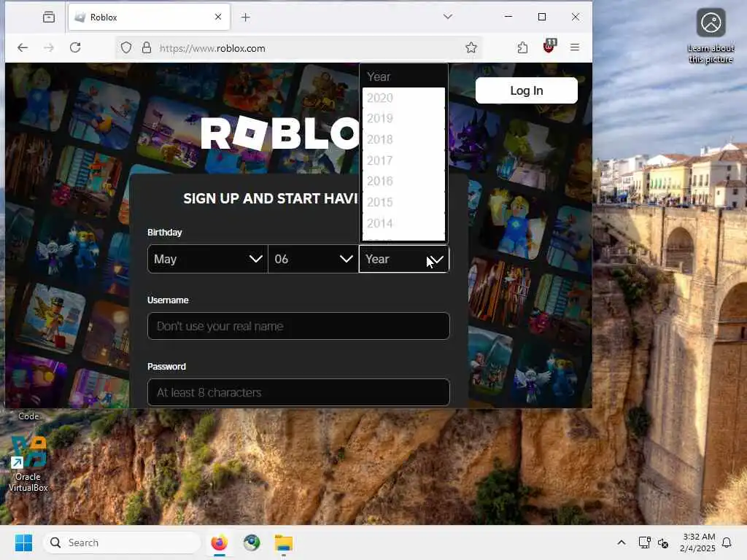Maximize the Firefox window
The image size is (747, 560).
click(x=542, y=17)
